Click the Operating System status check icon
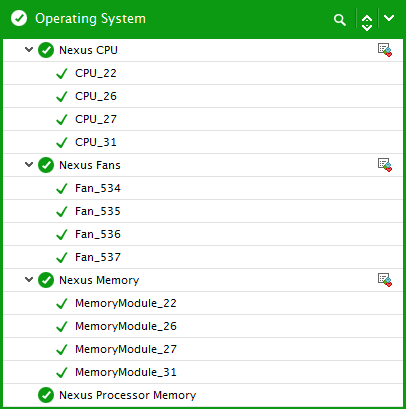 [19, 18]
